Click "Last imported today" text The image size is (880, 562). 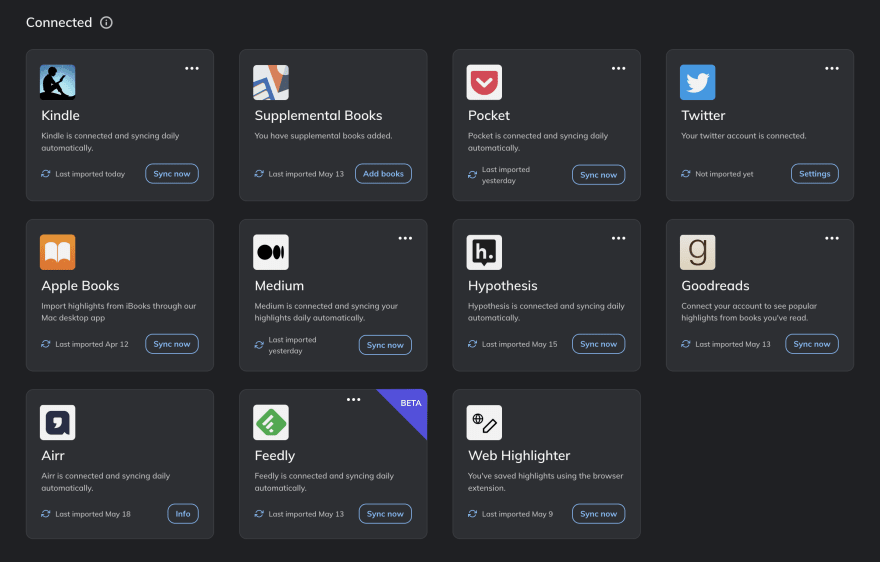(x=90, y=174)
